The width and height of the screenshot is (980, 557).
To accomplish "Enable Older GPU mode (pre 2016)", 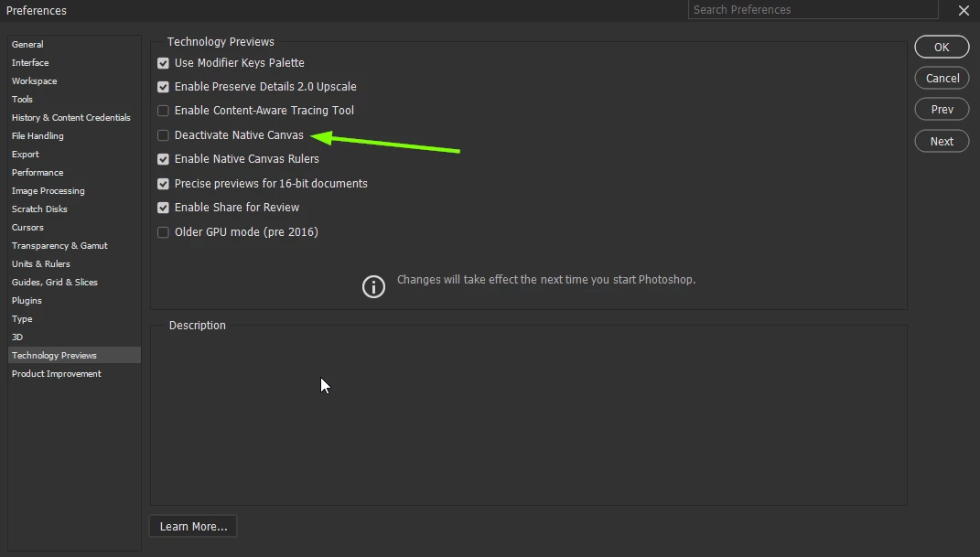I will click(x=163, y=232).
